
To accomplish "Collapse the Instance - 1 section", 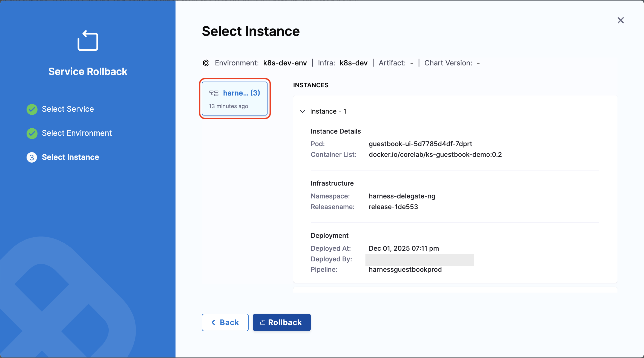I will coord(303,111).
